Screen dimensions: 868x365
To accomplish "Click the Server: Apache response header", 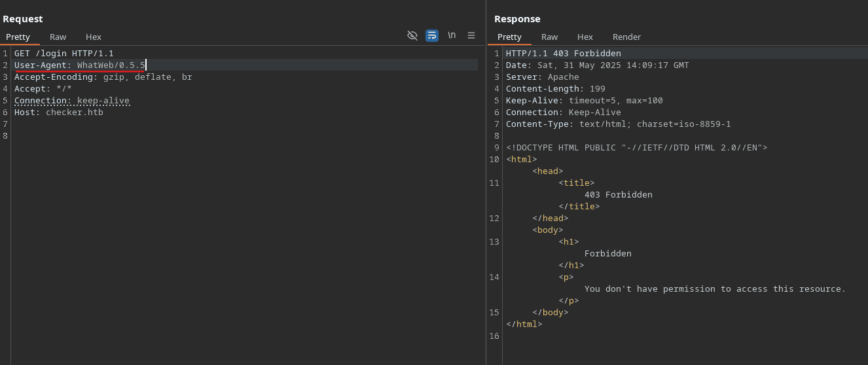I will [x=542, y=77].
